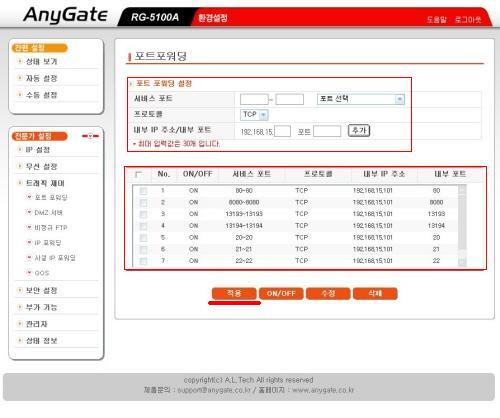Click the bullet icon next to 보안 설정
The image size is (500, 418).
pyautogui.click(x=20, y=290)
